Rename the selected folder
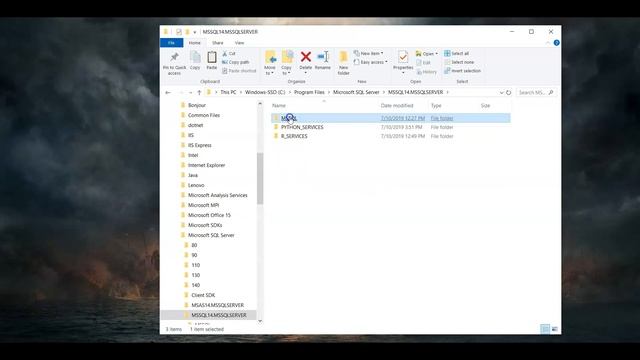640x360 pixels. click(x=322, y=60)
